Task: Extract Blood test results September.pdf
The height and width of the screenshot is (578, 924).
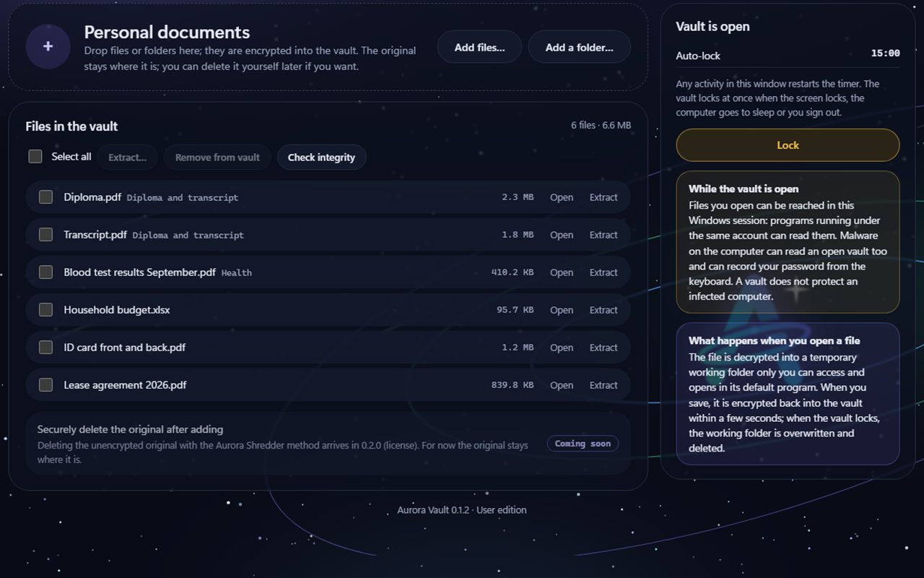Action: 603,272
